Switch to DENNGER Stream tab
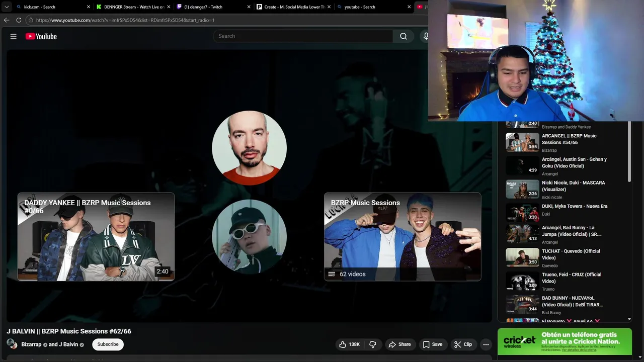This screenshot has height=362, width=644. pos(134,7)
